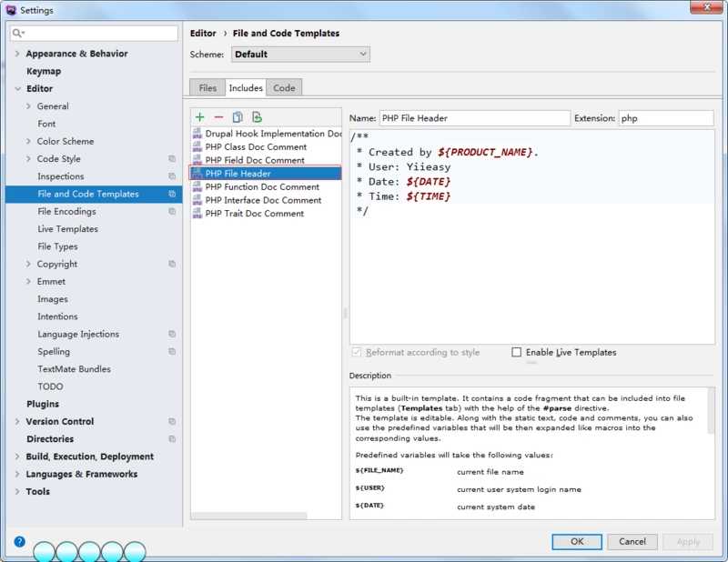Click the project-level icon beside Version Control

[x=172, y=421]
